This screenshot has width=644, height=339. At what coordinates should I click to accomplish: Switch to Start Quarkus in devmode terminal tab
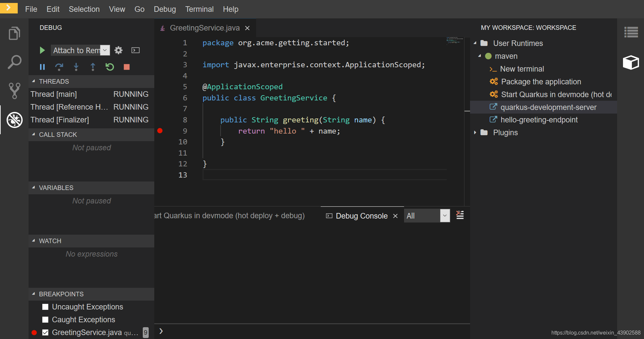click(x=230, y=216)
